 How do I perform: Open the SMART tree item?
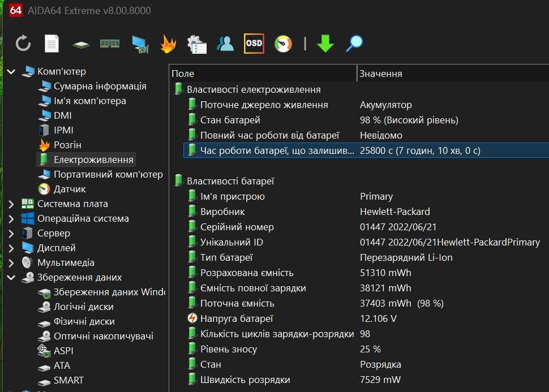point(68,380)
